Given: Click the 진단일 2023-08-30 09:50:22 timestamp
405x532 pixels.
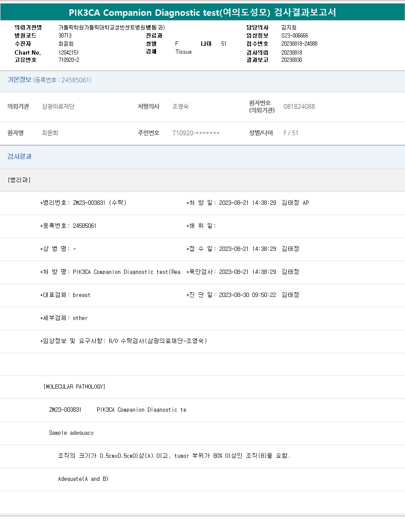Looking at the screenshot, I should 247,295.
